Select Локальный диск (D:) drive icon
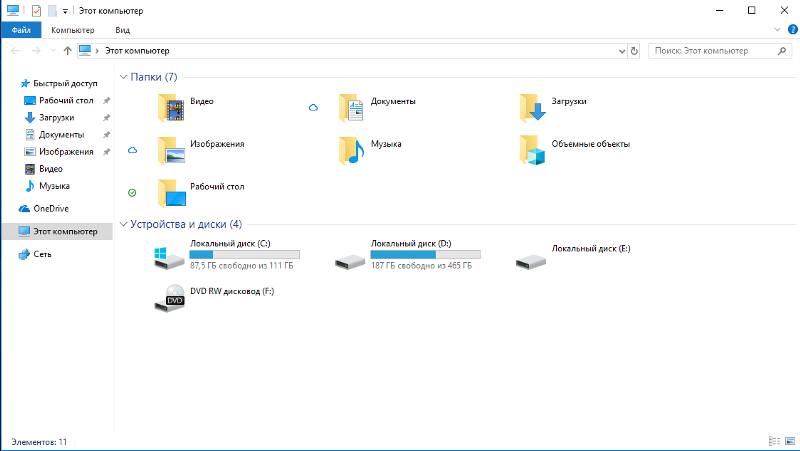The height and width of the screenshot is (451, 800). 350,261
